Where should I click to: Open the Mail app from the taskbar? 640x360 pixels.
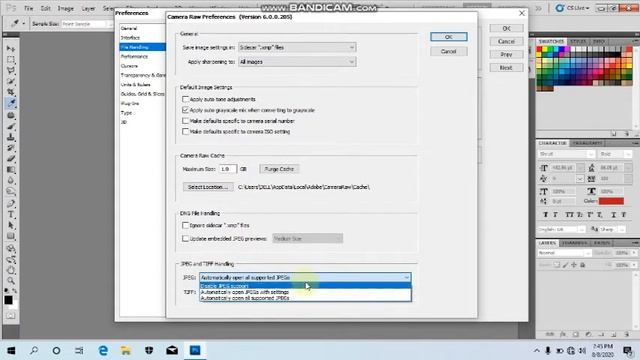click(x=172, y=350)
